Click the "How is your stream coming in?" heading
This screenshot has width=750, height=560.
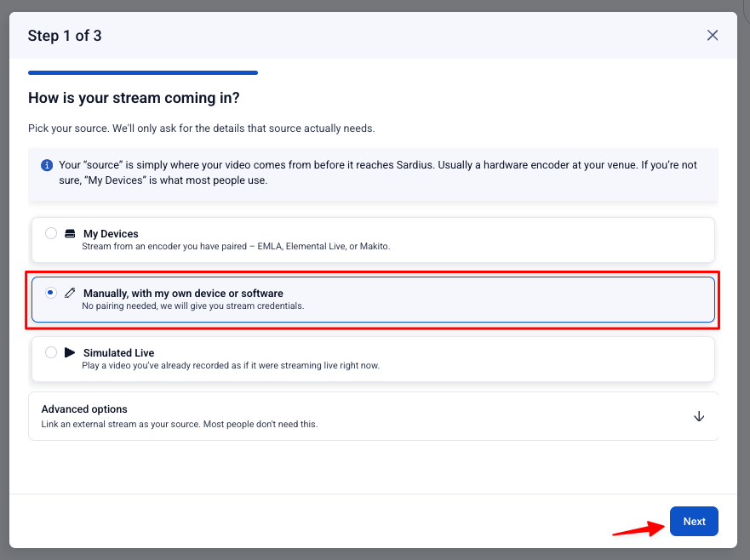pyautogui.click(x=134, y=98)
